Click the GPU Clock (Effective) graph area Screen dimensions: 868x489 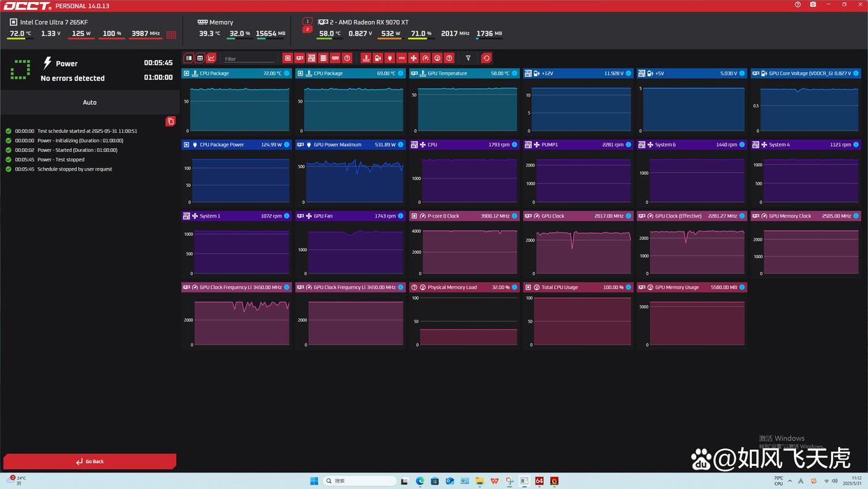coord(692,250)
